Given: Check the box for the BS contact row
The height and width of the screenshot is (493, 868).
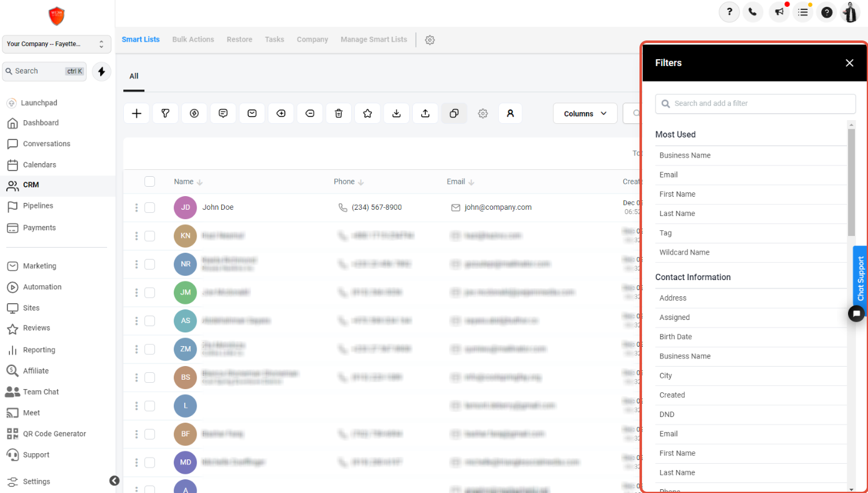Looking at the screenshot, I should pyautogui.click(x=149, y=377).
